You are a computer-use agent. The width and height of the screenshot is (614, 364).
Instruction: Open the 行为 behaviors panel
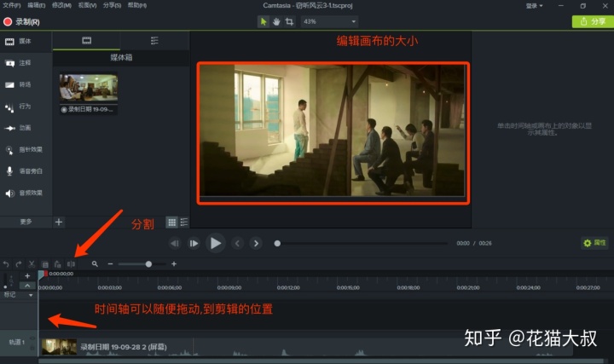coord(26,107)
